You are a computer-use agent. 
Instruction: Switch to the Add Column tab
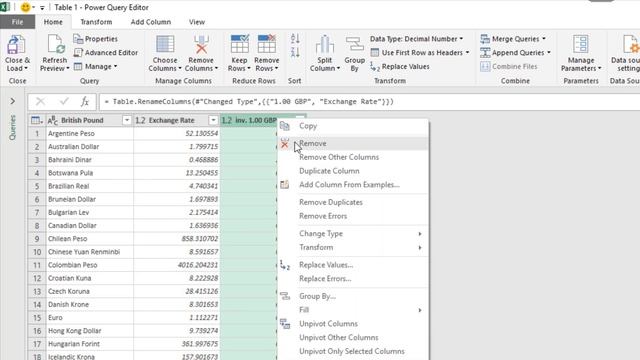click(x=151, y=22)
